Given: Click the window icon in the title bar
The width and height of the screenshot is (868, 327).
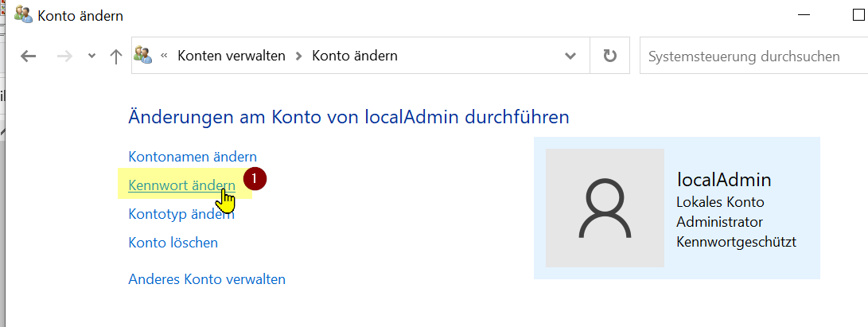Looking at the screenshot, I should tap(23, 14).
